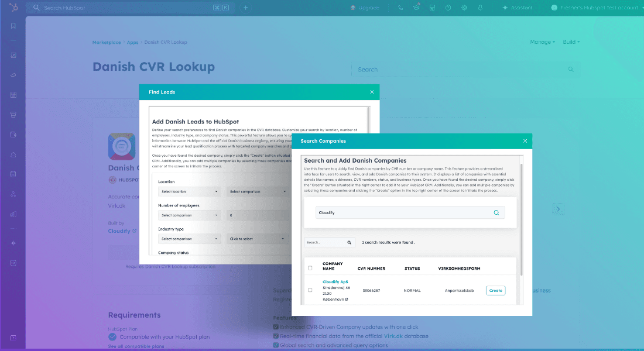The width and height of the screenshot is (644, 351).
Task: Click the Danish CVR Lookup app logo
Action: coord(122,146)
